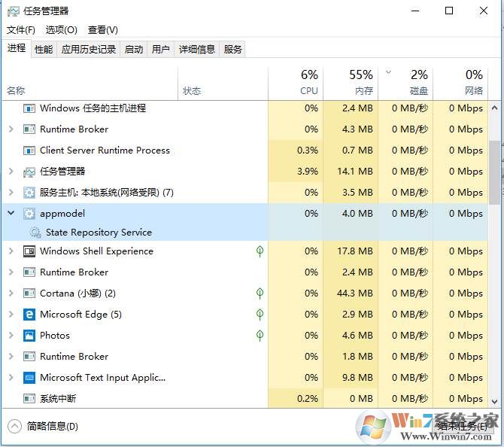504x447 pixels.
Task: Click the Windows 任务的主机进程 process icon
Action: coord(29,108)
